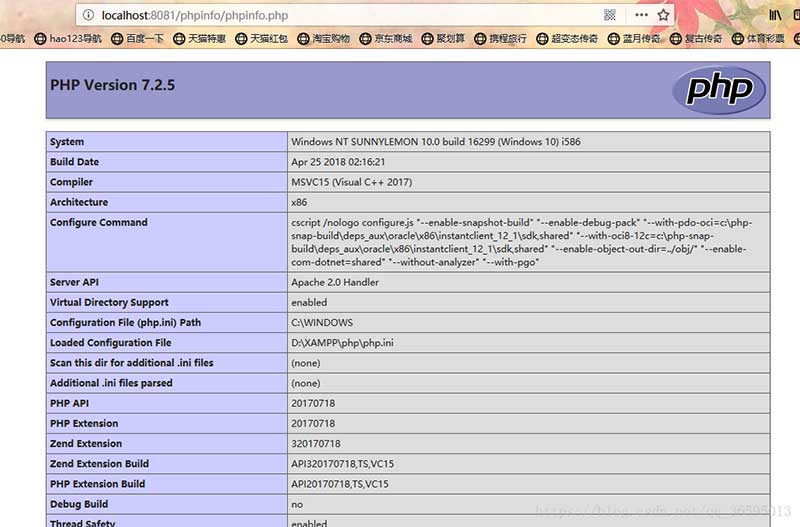The height and width of the screenshot is (527, 800).
Task: Open the 复古传奇 bookmark
Action: tap(696, 38)
